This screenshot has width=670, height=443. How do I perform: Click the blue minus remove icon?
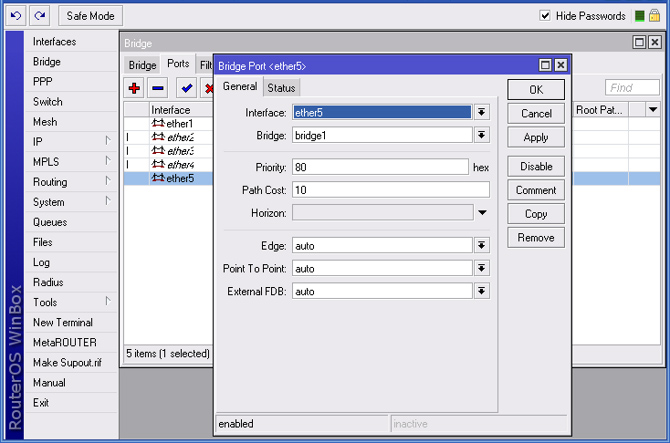click(158, 89)
